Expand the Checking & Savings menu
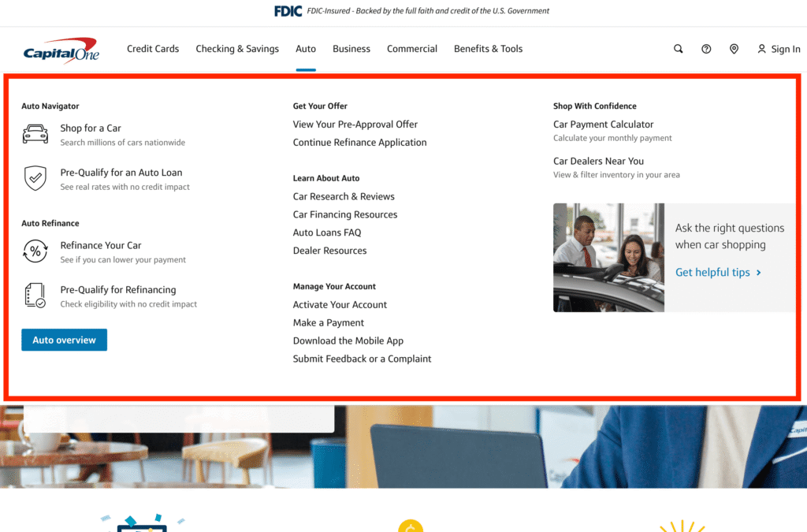807x532 pixels. coord(237,49)
